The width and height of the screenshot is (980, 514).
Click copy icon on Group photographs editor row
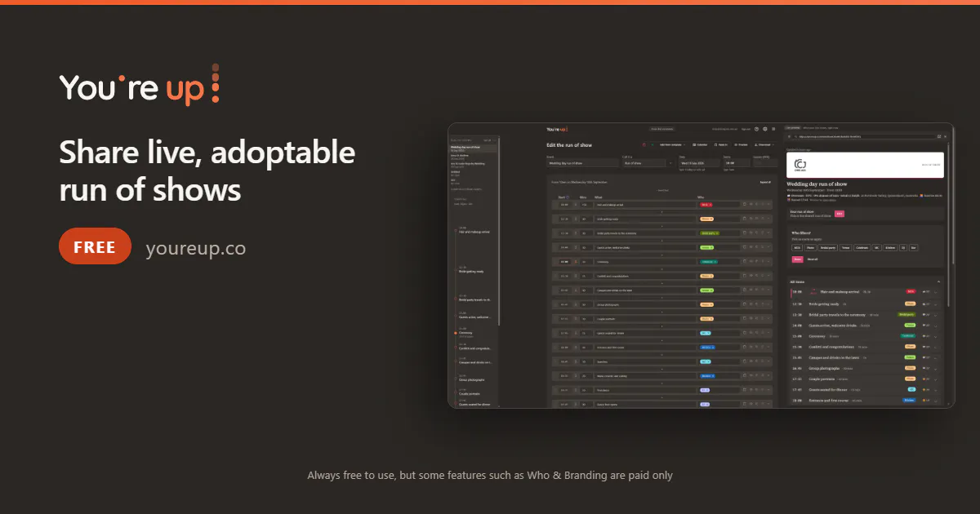pyautogui.click(x=745, y=304)
